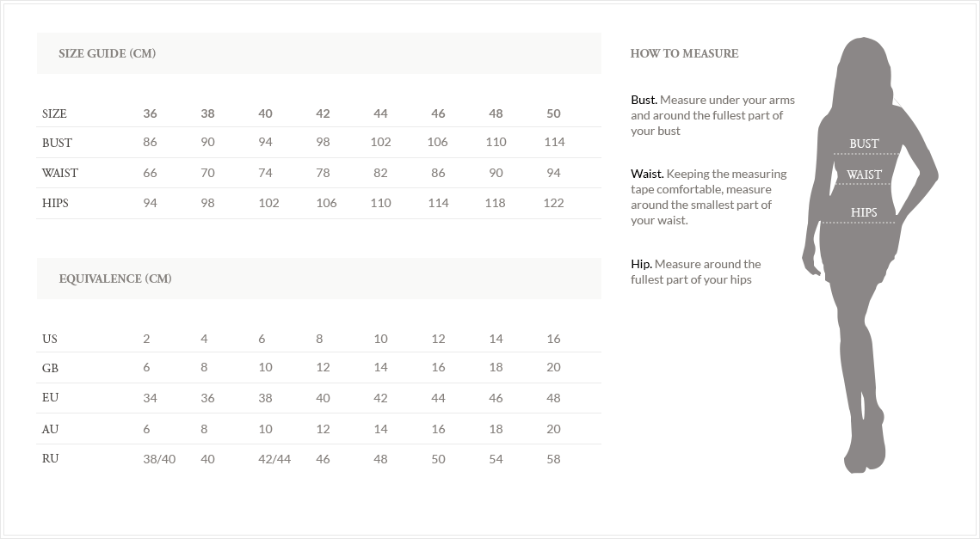980x539 pixels.
Task: Select size 50 in the SIZE header row
Action: coord(553,113)
